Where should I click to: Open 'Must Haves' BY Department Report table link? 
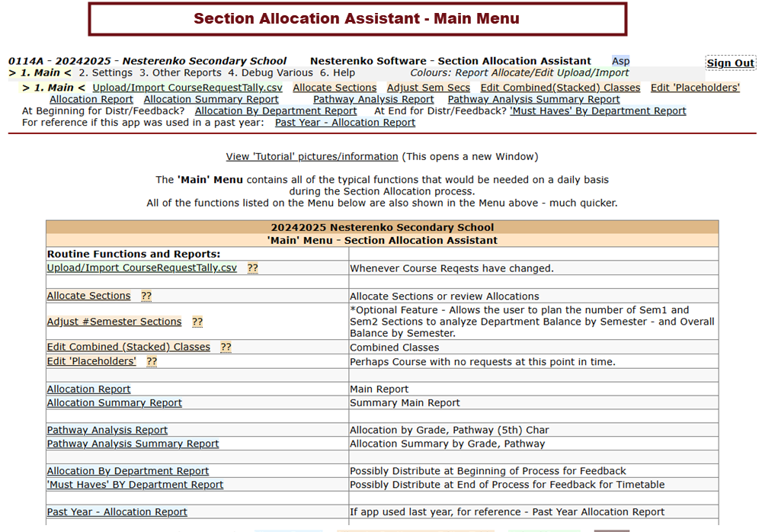[x=135, y=485]
